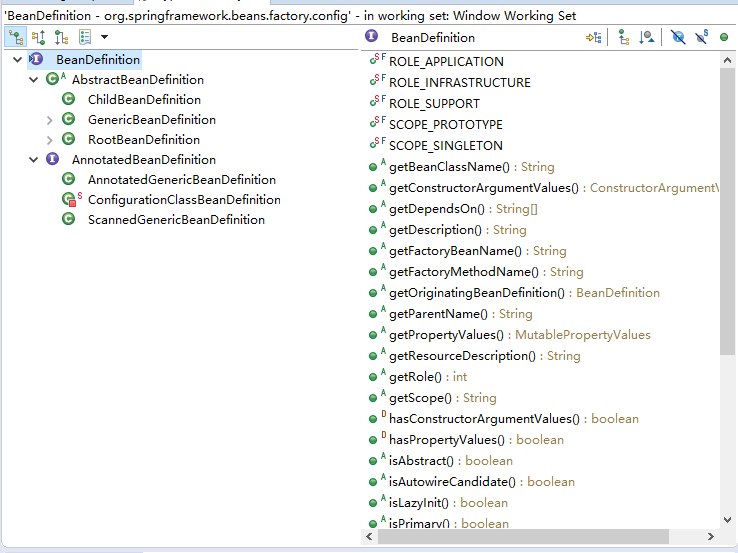
Task: Select getFactoryBeanName() method
Action: (x=477, y=251)
